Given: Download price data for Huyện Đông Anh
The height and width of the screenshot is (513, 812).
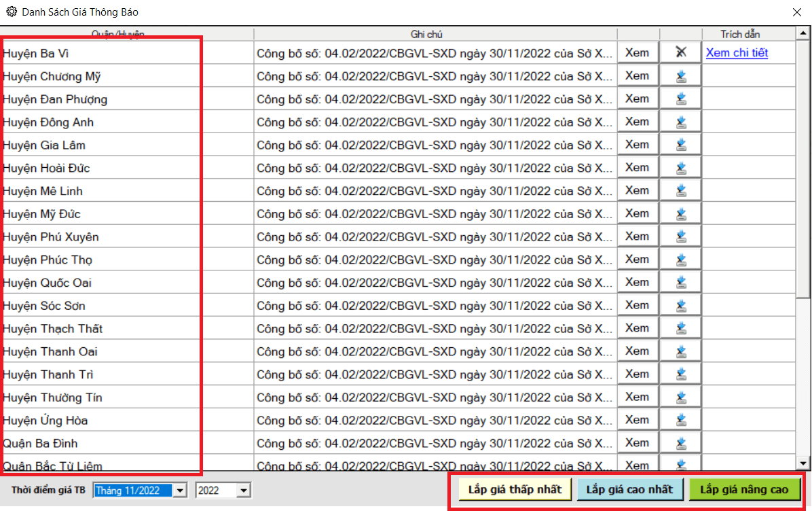Looking at the screenshot, I should (681, 122).
